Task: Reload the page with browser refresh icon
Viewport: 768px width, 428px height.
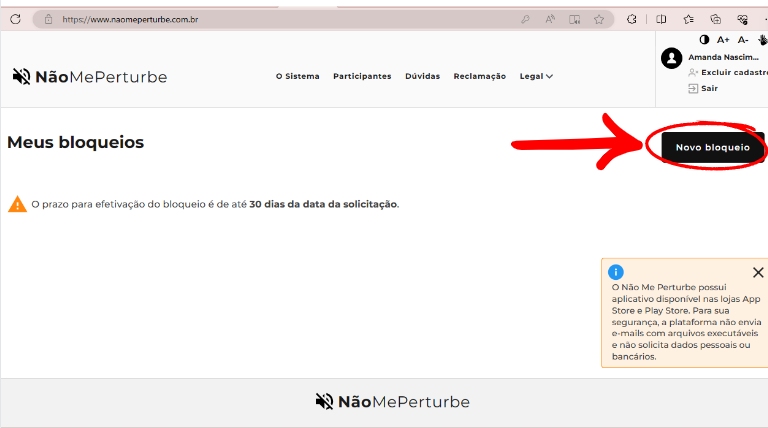Action: 15,19
